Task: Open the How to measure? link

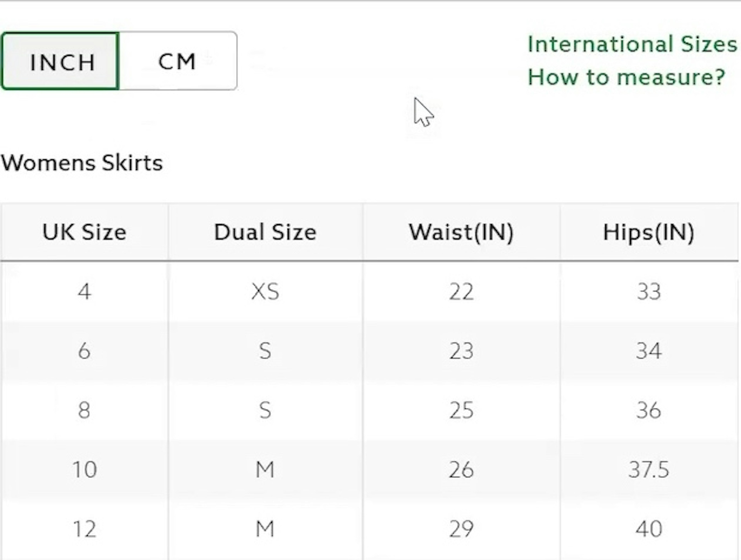Action: pos(626,77)
